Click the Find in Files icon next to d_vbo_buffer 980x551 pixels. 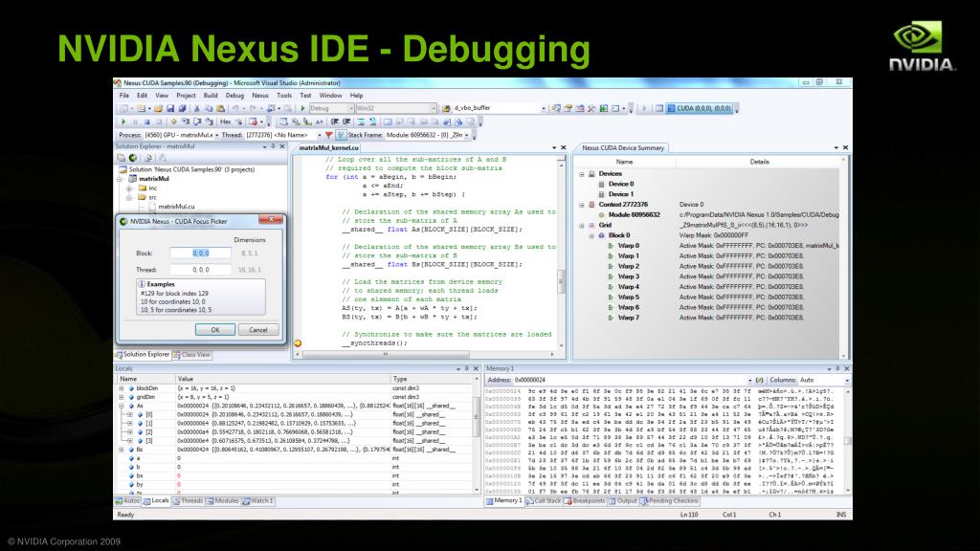(446, 108)
